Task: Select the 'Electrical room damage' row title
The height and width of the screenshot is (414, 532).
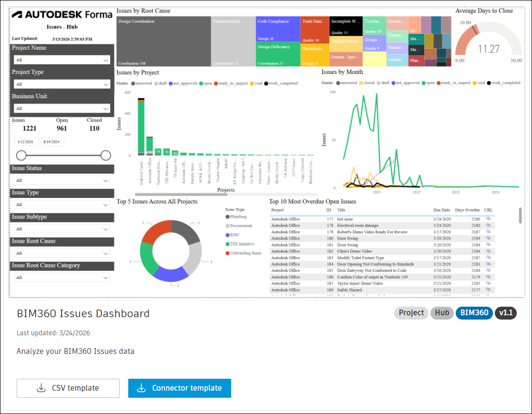Action: 358,226
